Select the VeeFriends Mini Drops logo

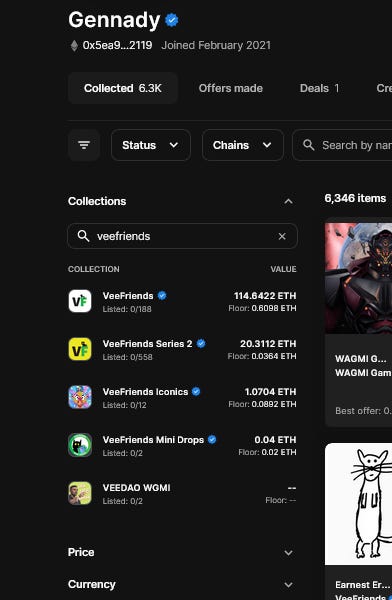point(80,445)
